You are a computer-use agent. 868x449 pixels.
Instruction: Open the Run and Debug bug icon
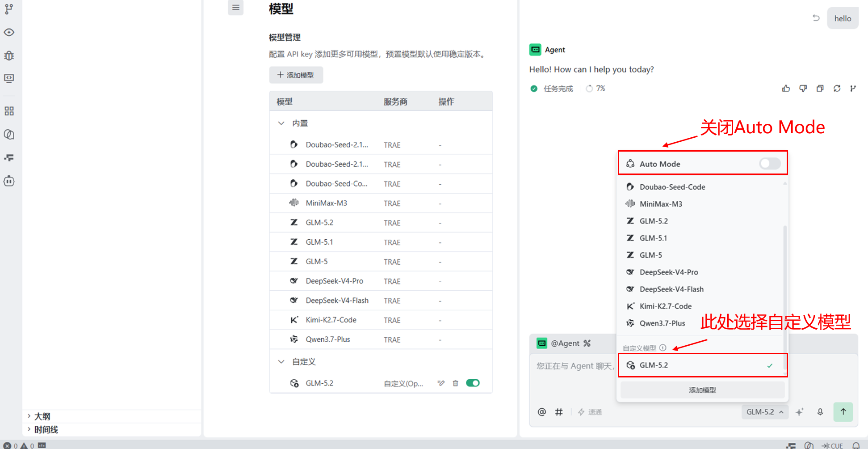point(9,55)
